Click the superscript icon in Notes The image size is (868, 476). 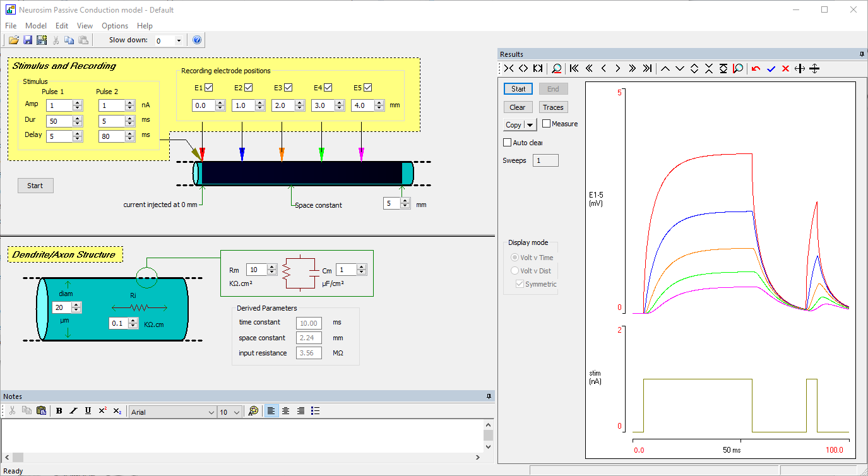pos(103,411)
